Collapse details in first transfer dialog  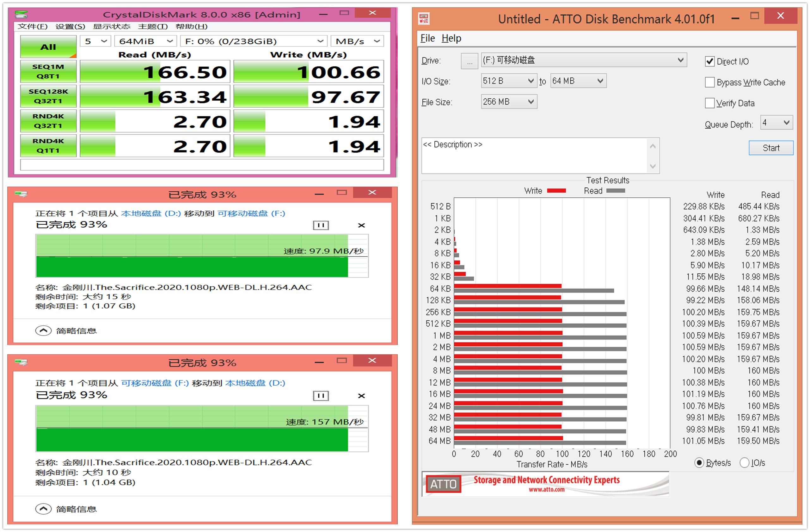(43, 331)
